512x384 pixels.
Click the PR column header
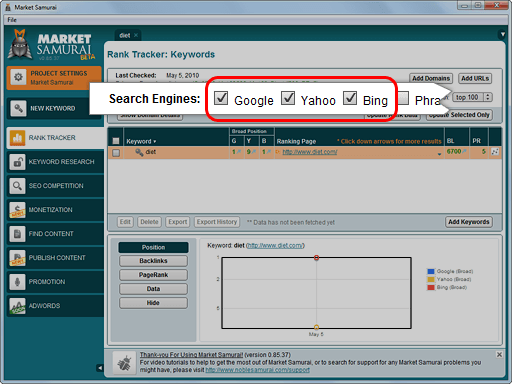click(476, 141)
